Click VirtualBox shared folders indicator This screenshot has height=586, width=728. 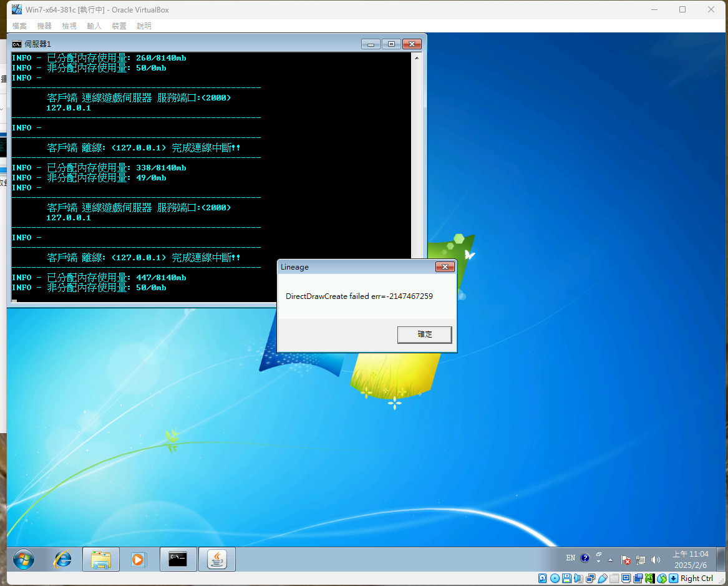614,579
